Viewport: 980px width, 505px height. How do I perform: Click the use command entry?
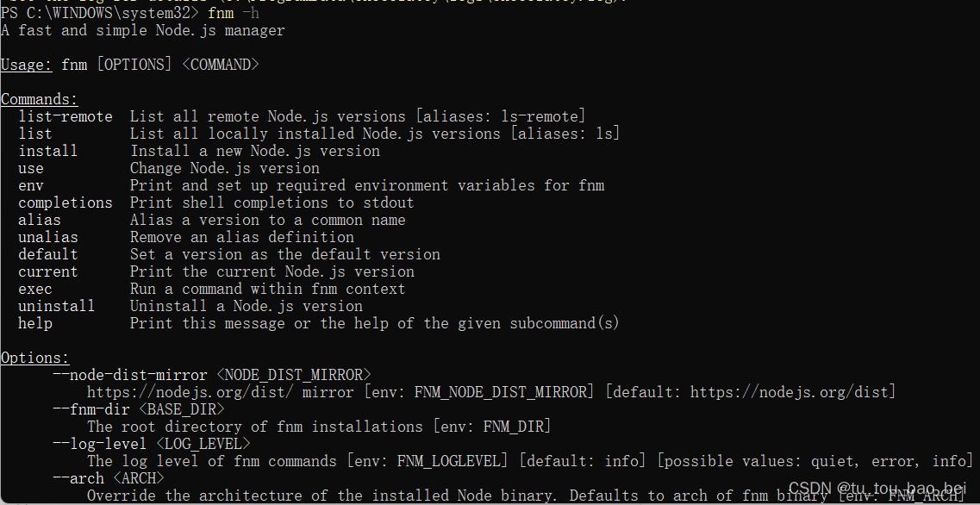[x=31, y=169]
